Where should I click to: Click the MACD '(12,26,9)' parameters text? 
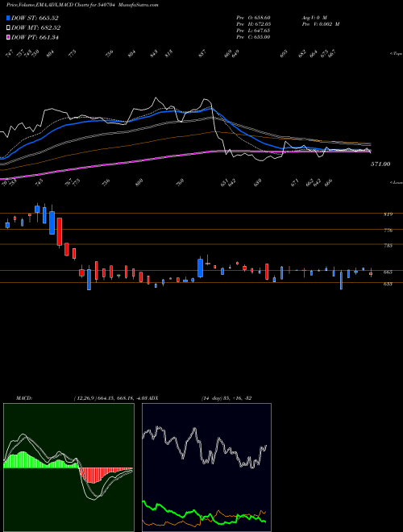pos(85,398)
